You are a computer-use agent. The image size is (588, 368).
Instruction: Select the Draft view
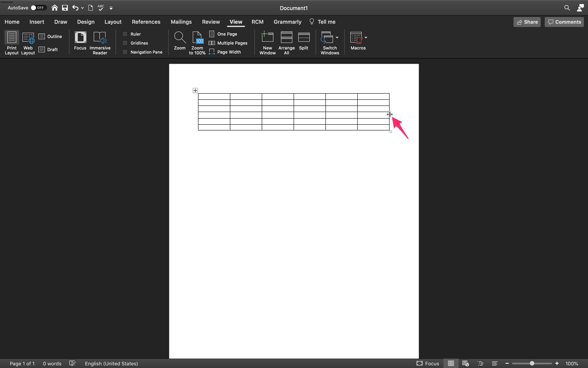click(48, 49)
